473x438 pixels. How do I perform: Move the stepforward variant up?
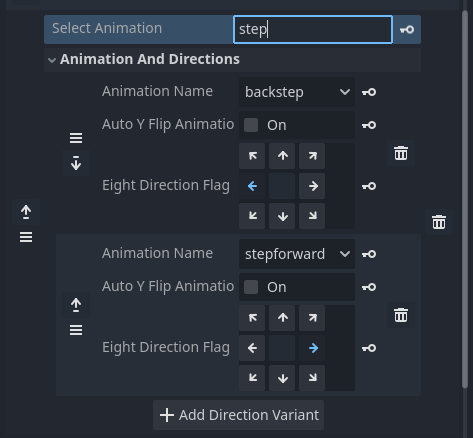[76, 305]
